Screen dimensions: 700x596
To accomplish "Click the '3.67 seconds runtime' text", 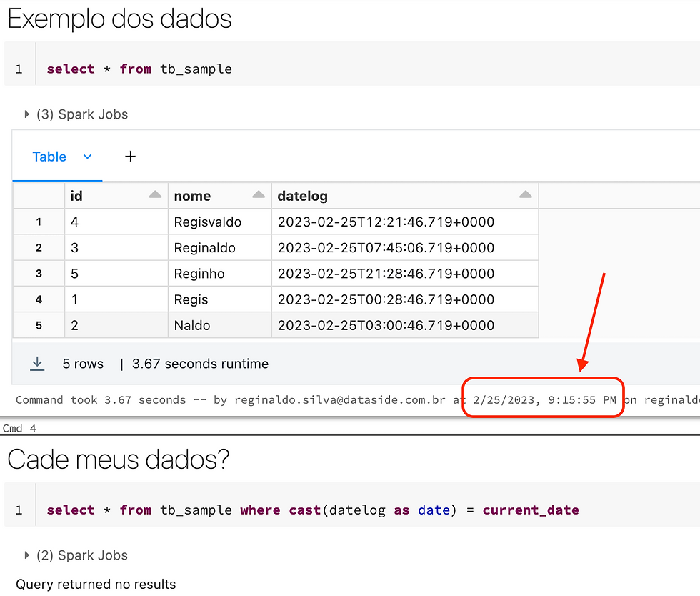I will coord(201,364).
